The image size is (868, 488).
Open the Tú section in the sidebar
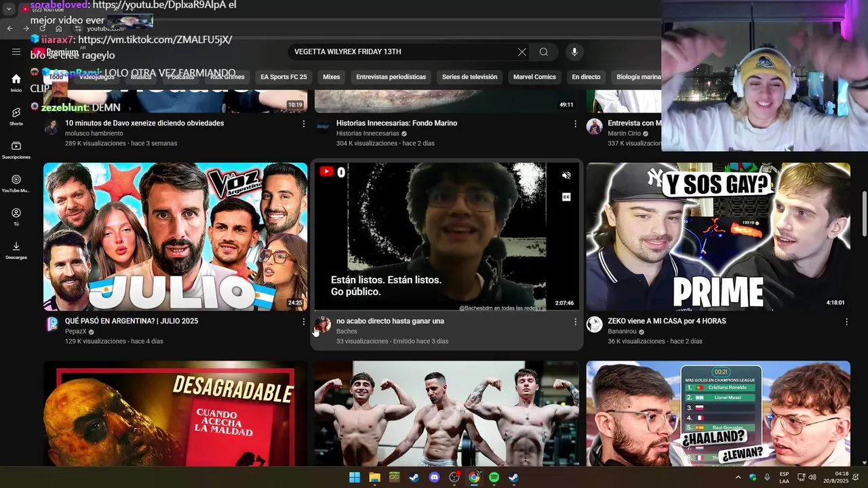[x=16, y=217]
